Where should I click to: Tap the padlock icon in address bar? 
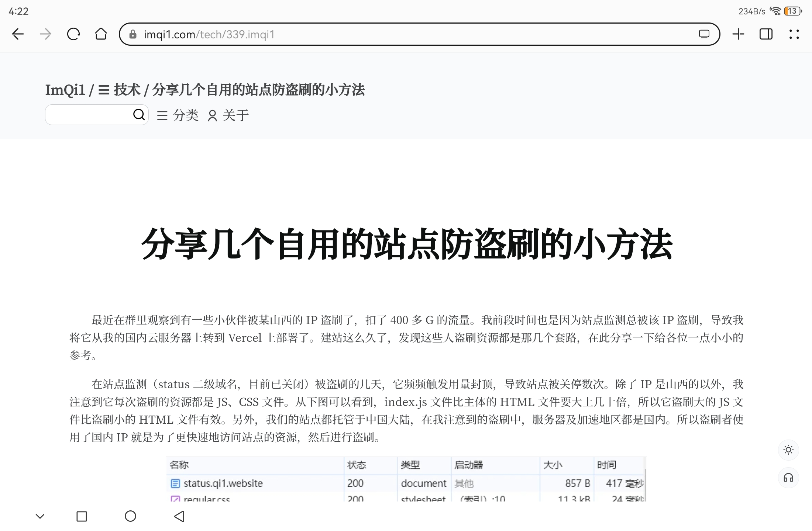(x=133, y=34)
